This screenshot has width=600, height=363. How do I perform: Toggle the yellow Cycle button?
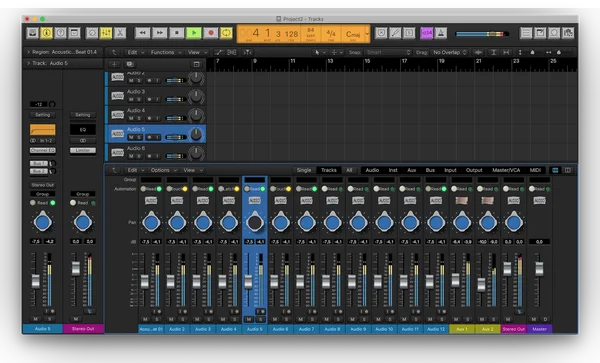[226, 33]
